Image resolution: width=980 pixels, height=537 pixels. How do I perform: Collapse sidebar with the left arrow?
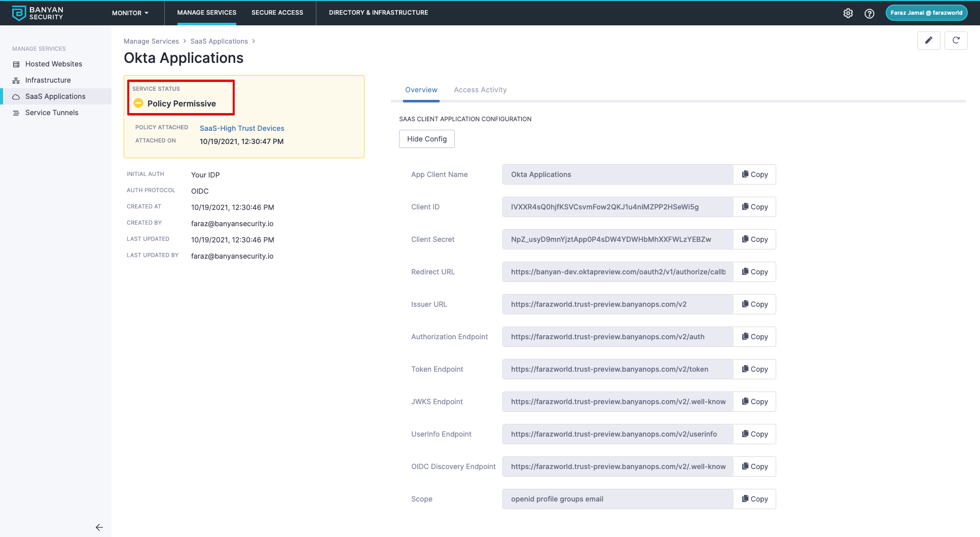[99, 527]
